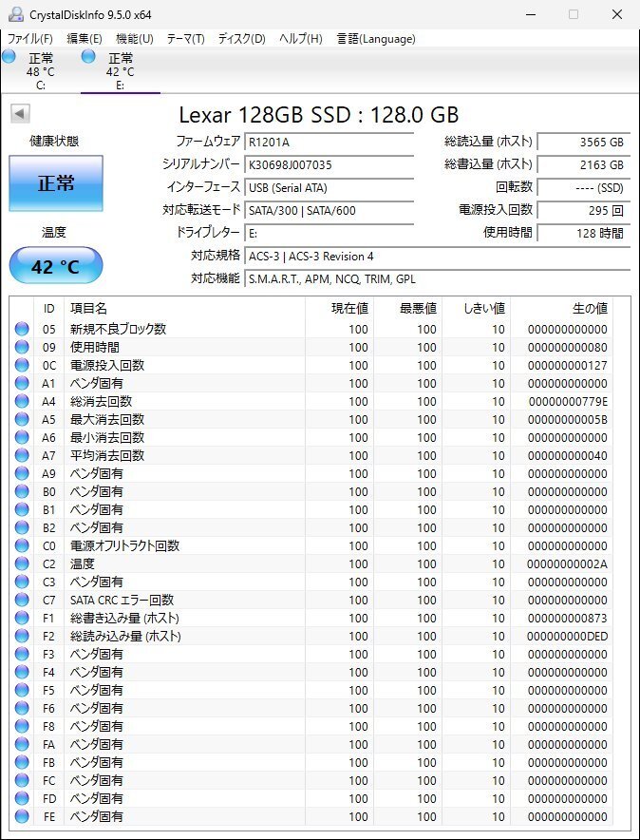Click the status orb for row C7
Viewport: 640px width, 840px height.
tap(22, 600)
